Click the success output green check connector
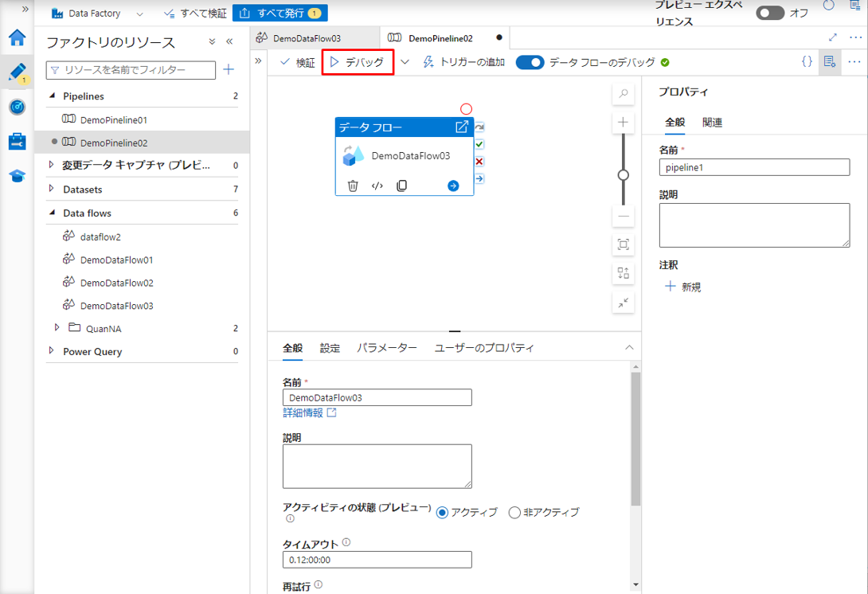The image size is (868, 594). click(x=479, y=144)
